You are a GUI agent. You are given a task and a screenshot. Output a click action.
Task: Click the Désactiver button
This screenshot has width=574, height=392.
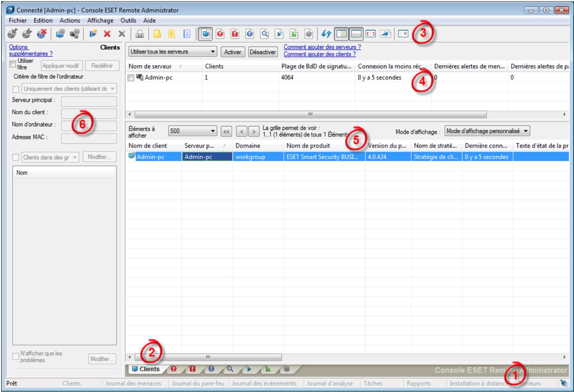tap(263, 52)
